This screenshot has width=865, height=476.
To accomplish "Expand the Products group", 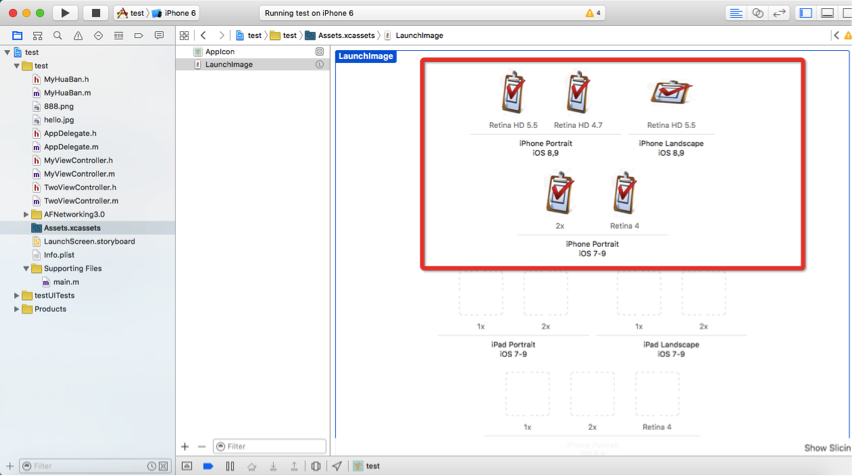I will 17,309.
